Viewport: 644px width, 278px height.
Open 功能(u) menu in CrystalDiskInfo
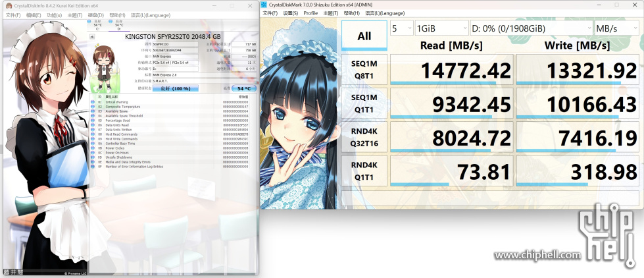click(x=54, y=15)
